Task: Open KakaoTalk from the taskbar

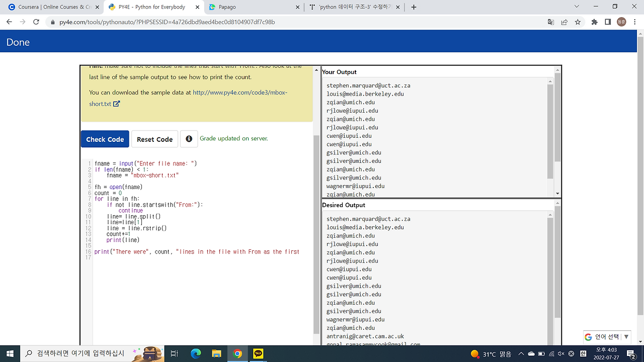Action: (258, 353)
